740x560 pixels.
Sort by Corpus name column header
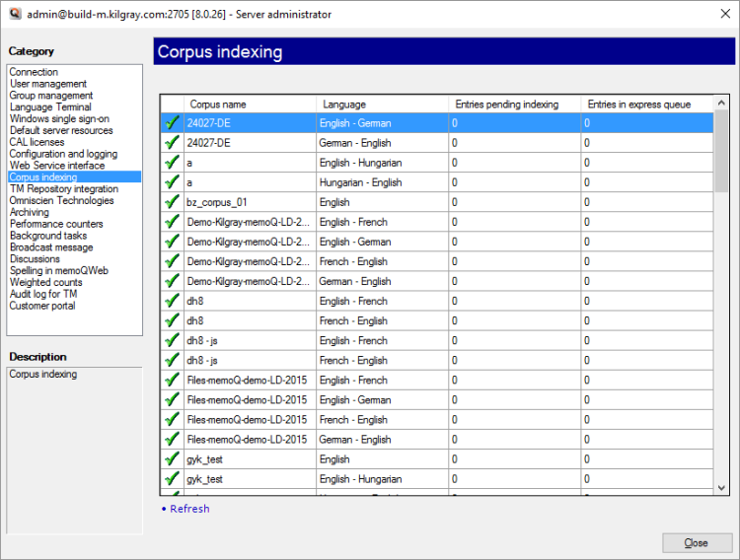point(251,104)
